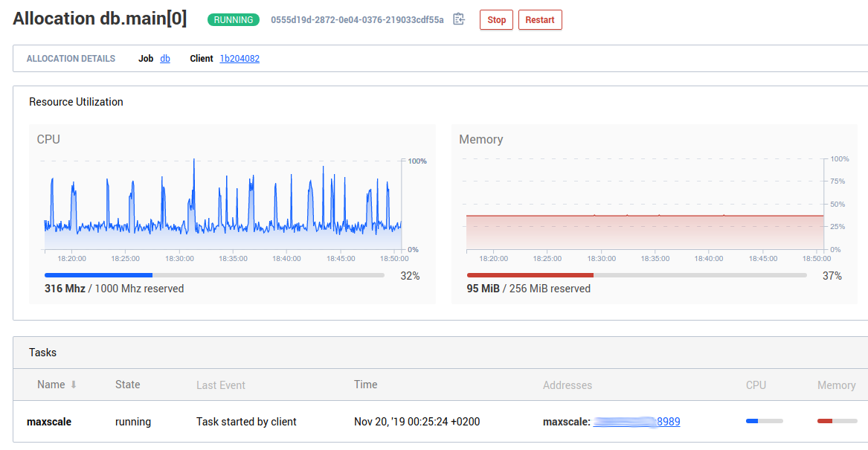Click the Addresses column header
868x450 pixels.
pyautogui.click(x=568, y=385)
